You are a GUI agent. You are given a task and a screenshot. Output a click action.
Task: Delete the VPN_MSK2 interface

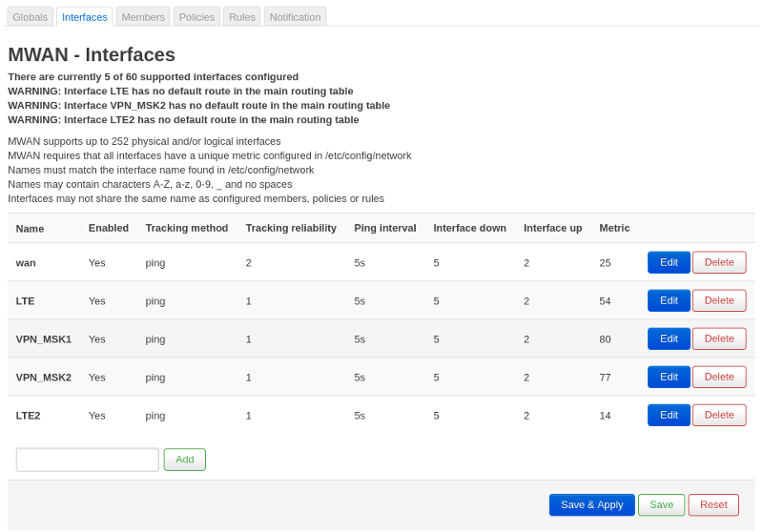click(x=719, y=377)
